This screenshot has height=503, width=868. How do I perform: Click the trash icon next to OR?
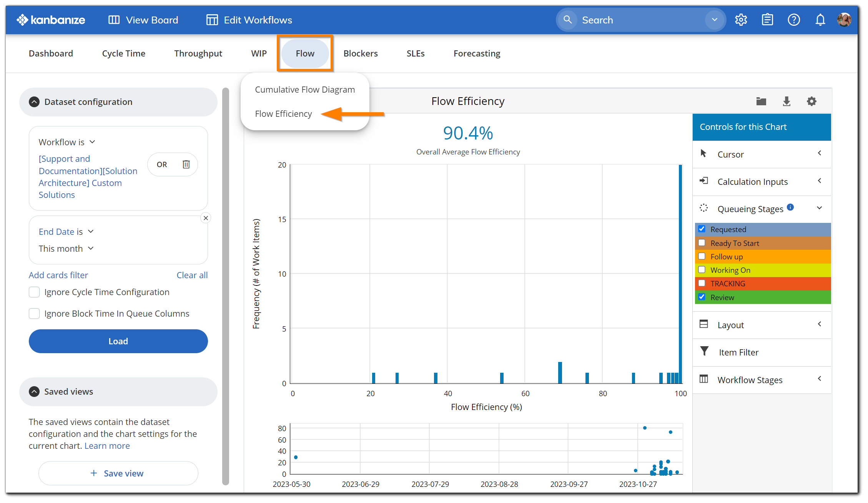[x=186, y=164]
